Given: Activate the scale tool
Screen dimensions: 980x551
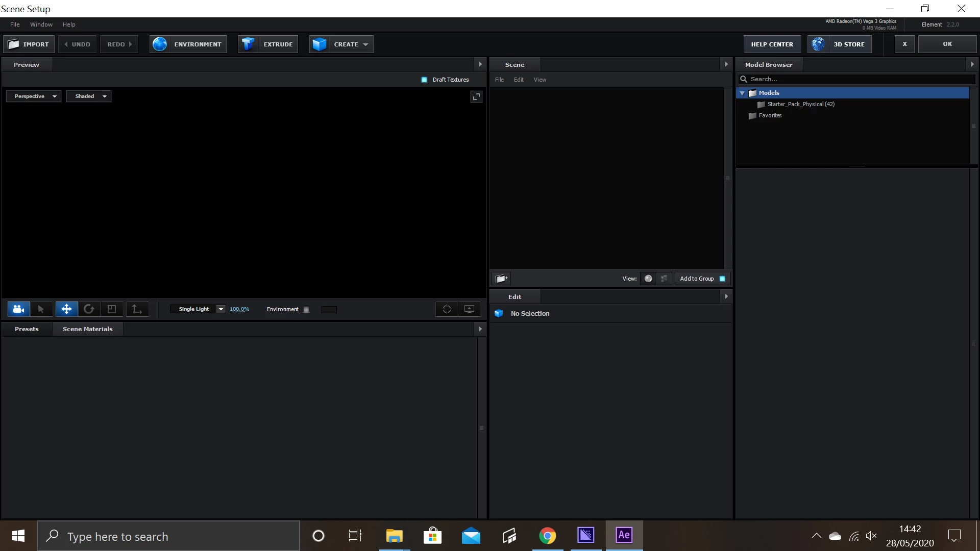Looking at the screenshot, I should tap(112, 309).
